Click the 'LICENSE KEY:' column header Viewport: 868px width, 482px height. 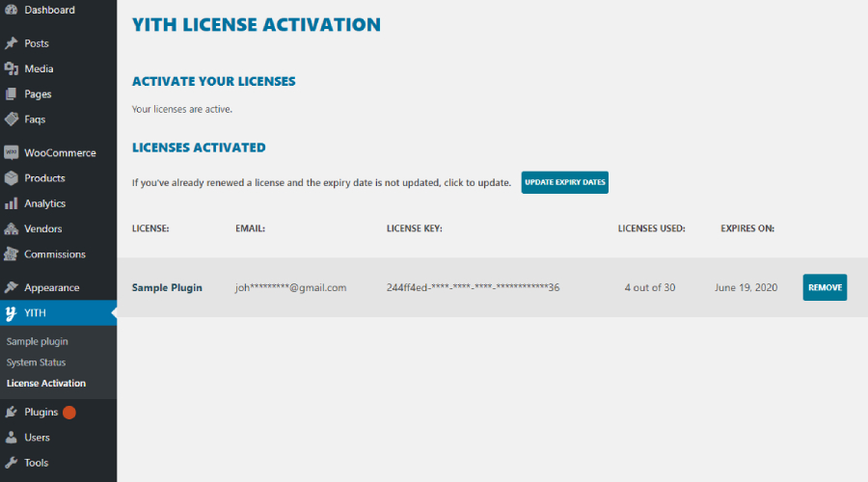[x=414, y=228]
